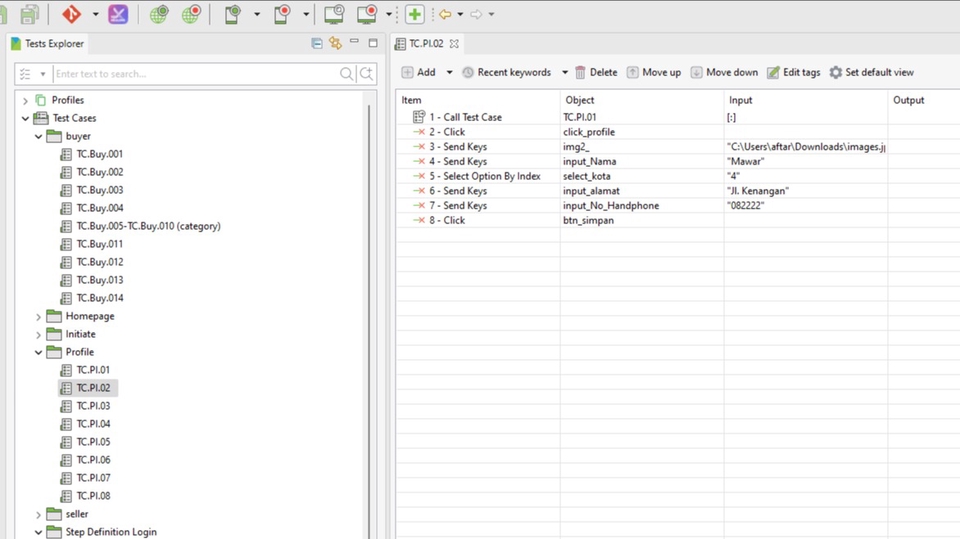Start Record Mobile device icon
Image resolution: width=960 pixels, height=539 pixels.
pos(282,14)
